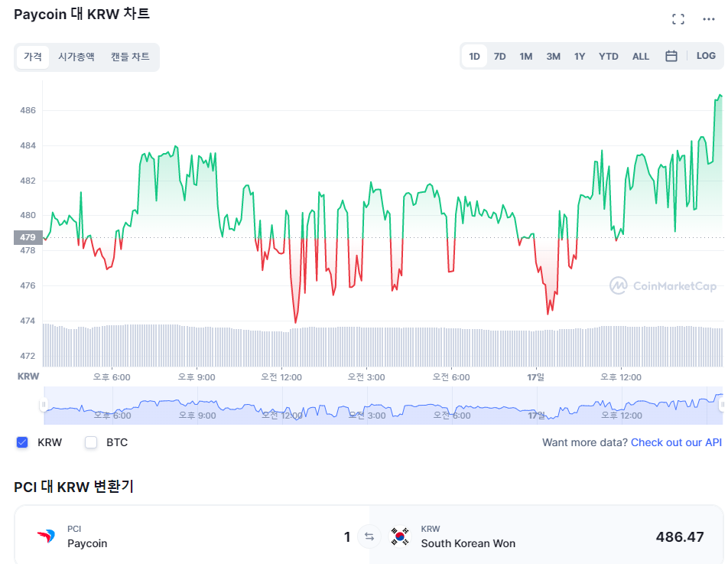Select the 7D time range
728x564 pixels.
(x=499, y=56)
